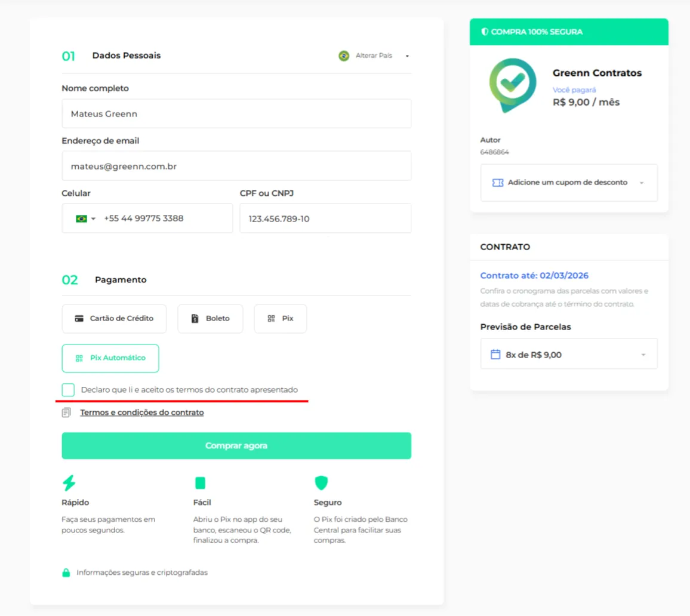Click the Contrato até: 02/03/2026 text
This screenshot has width=690, height=616.
pyautogui.click(x=534, y=275)
